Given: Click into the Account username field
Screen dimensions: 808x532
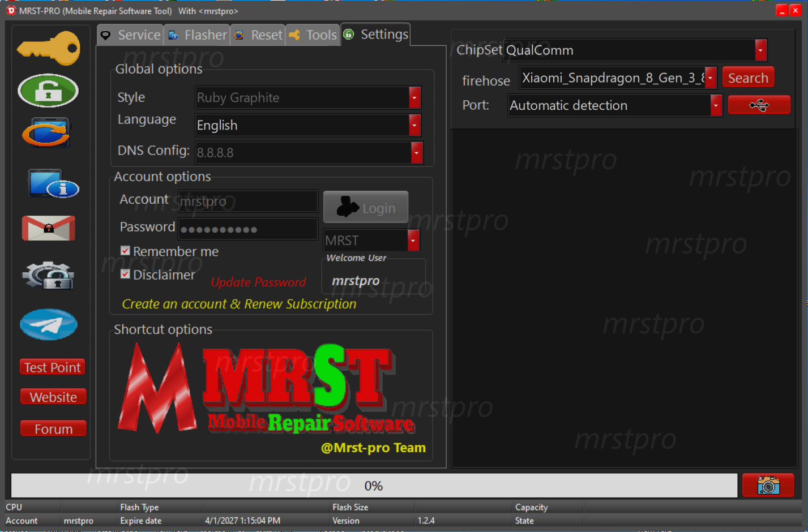Looking at the screenshot, I should pyautogui.click(x=248, y=201).
